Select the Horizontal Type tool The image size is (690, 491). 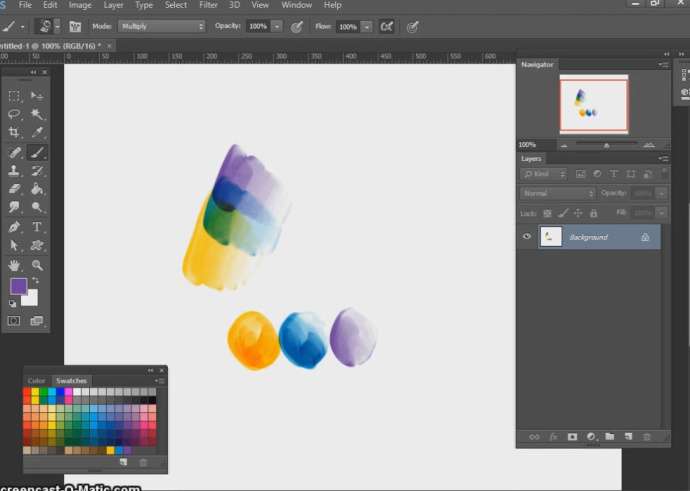[x=37, y=227]
